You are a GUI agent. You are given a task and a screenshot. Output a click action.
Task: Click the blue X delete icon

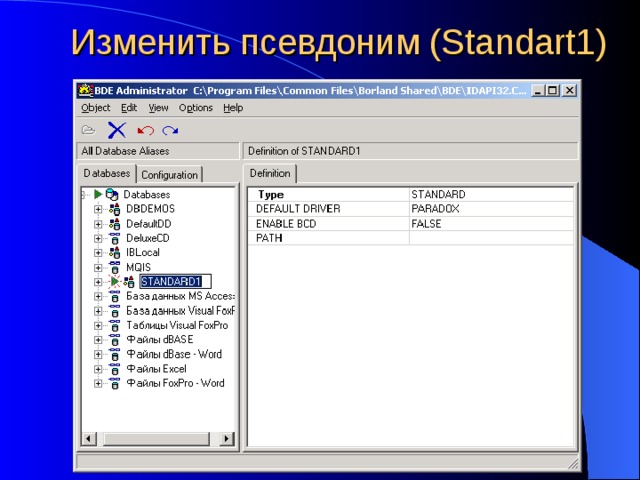(117, 130)
